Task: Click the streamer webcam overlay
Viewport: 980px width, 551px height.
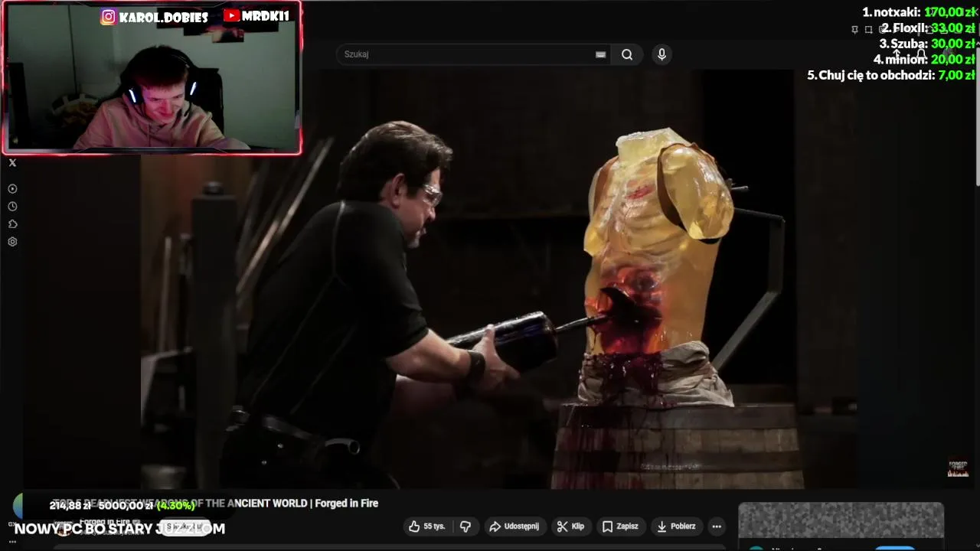Action: coord(152,77)
